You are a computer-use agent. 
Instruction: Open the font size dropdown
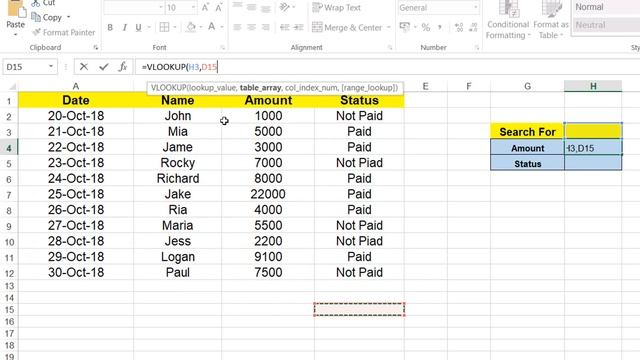[193, 8]
